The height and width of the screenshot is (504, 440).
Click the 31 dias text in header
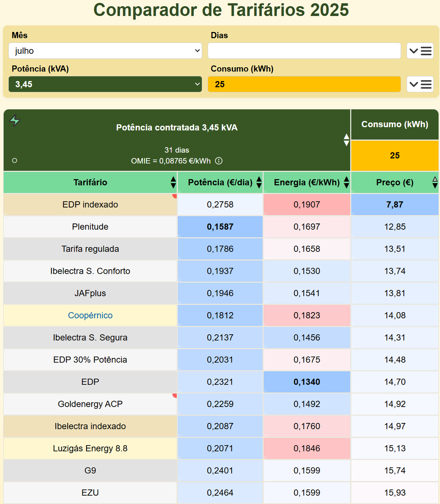click(x=177, y=150)
